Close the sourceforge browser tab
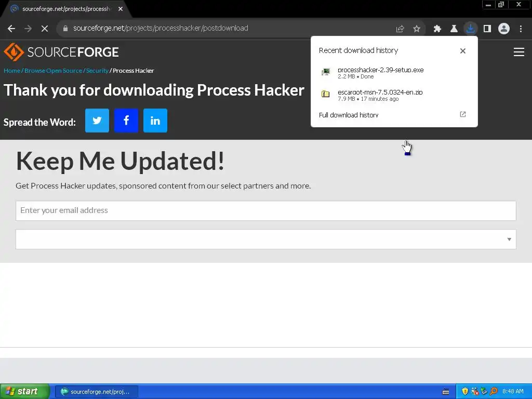This screenshot has width=532, height=399. tap(121, 9)
